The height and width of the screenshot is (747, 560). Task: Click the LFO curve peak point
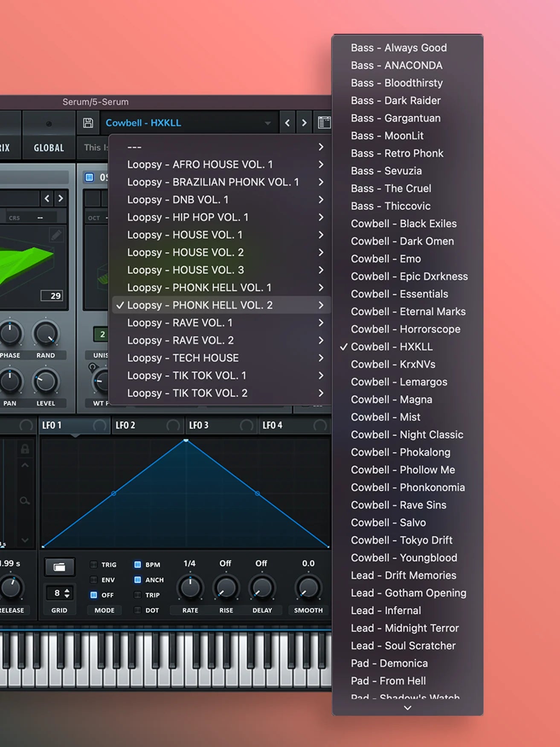point(186,440)
